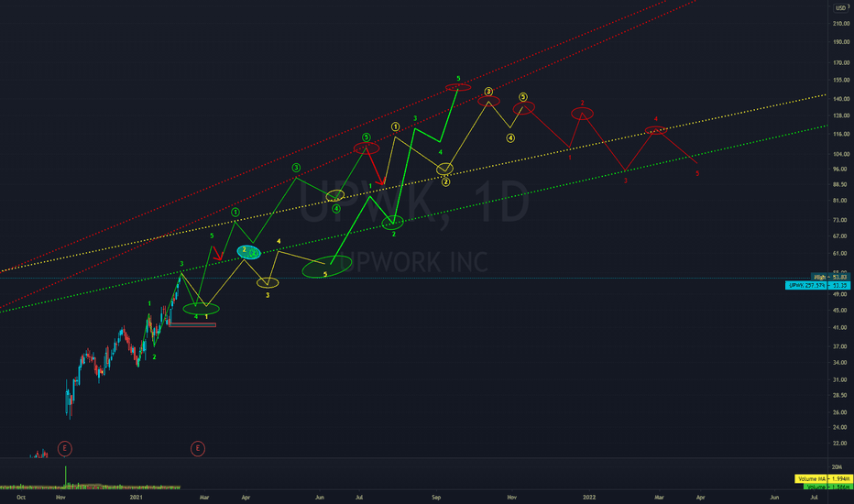
Task: Click the 41.00 price axis label
Action: (840, 327)
